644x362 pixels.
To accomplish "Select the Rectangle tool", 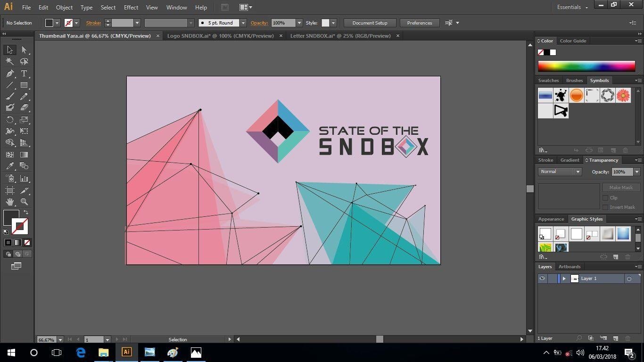I will 24,85.
